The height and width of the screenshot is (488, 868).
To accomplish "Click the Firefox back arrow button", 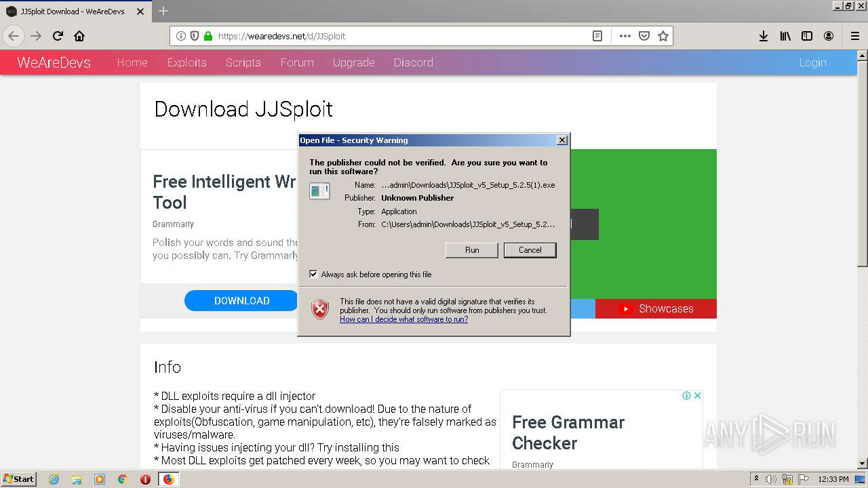I will (14, 36).
